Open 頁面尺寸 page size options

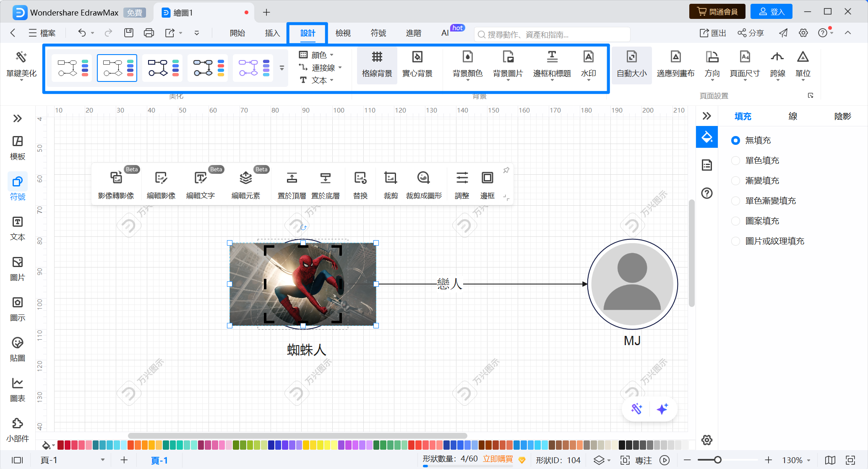click(745, 65)
